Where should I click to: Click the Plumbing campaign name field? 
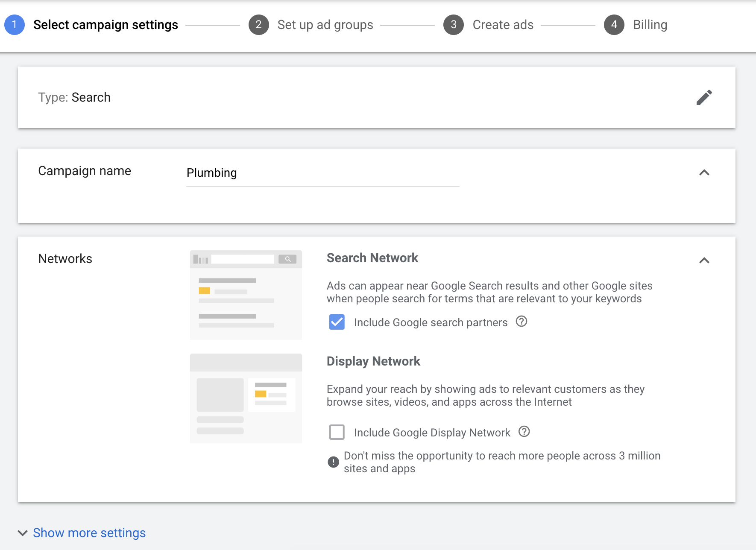click(x=323, y=173)
